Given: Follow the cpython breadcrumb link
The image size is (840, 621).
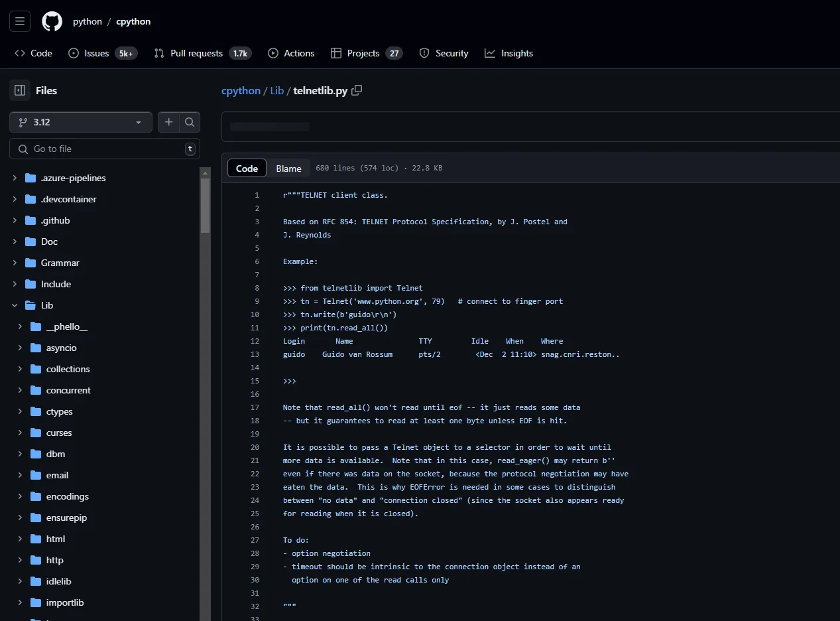Looking at the screenshot, I should coord(241,90).
